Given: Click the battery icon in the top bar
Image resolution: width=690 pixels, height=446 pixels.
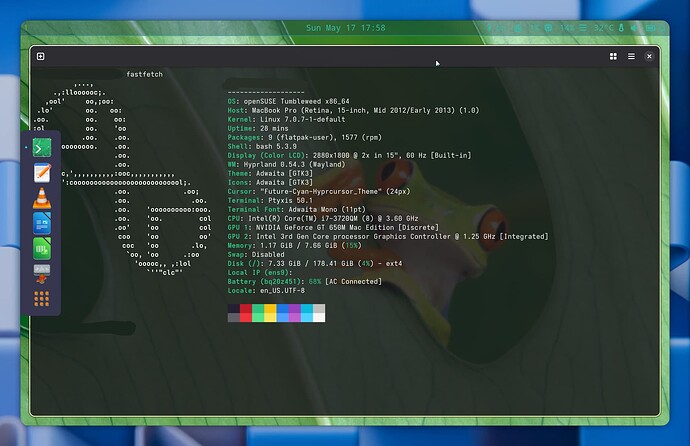Looking at the screenshot, I should [x=650, y=28].
